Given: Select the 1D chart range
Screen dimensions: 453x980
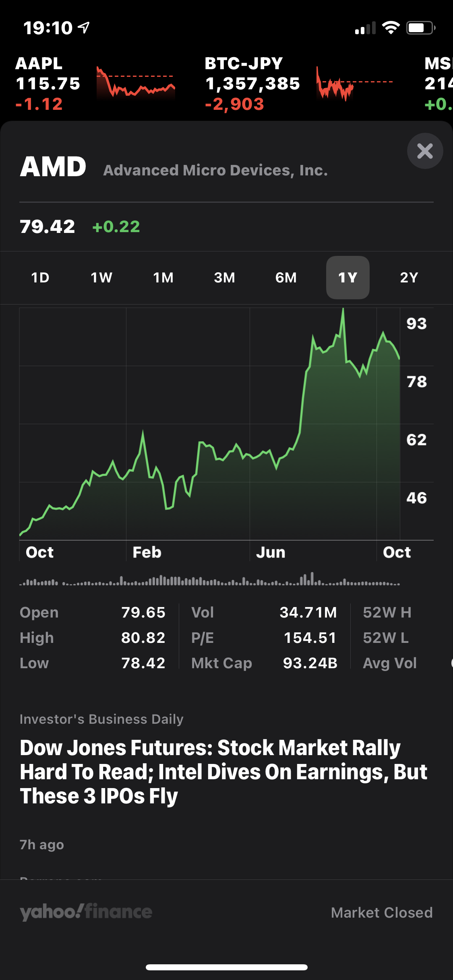Looking at the screenshot, I should click(x=40, y=278).
